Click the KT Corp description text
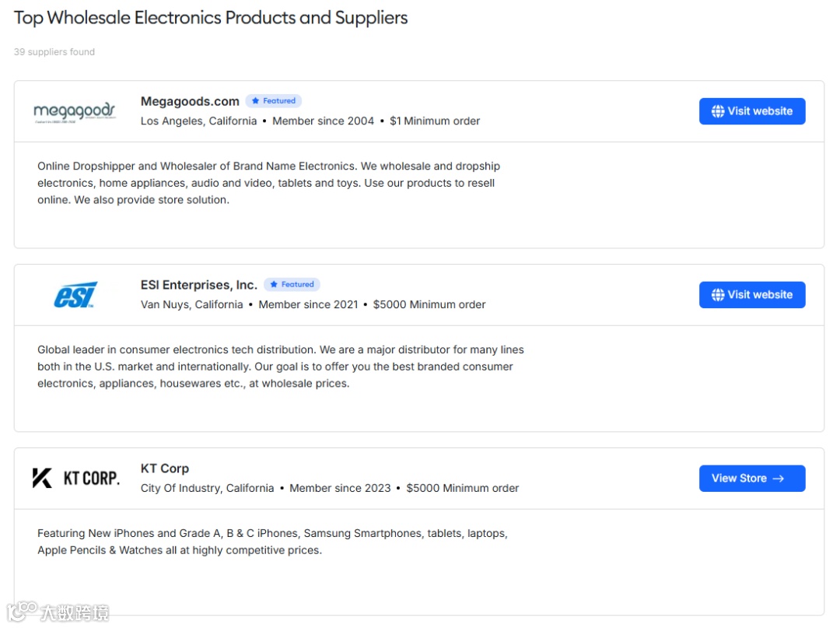The width and height of the screenshot is (840, 628). point(272,542)
